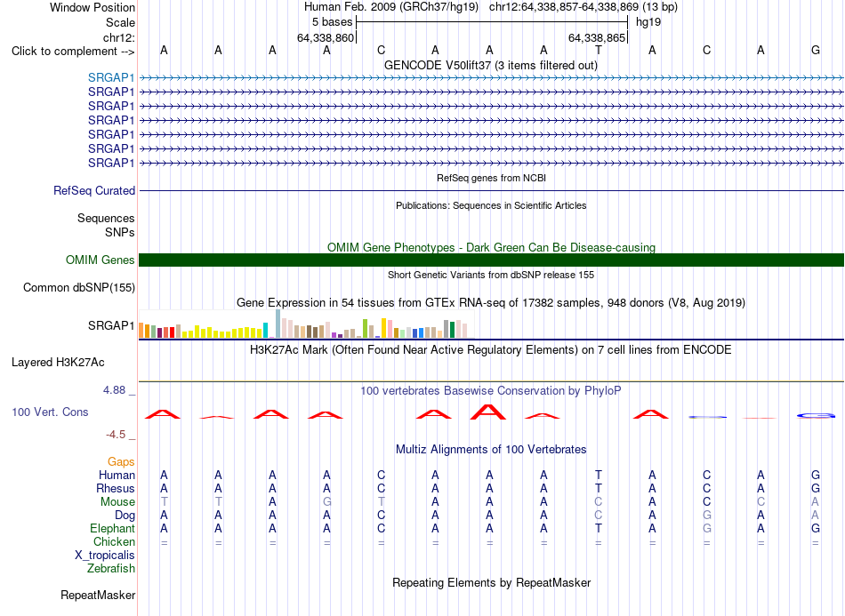Click the T base in Rhesus alignment row
The height and width of the screenshot is (616, 845).
coord(599,488)
